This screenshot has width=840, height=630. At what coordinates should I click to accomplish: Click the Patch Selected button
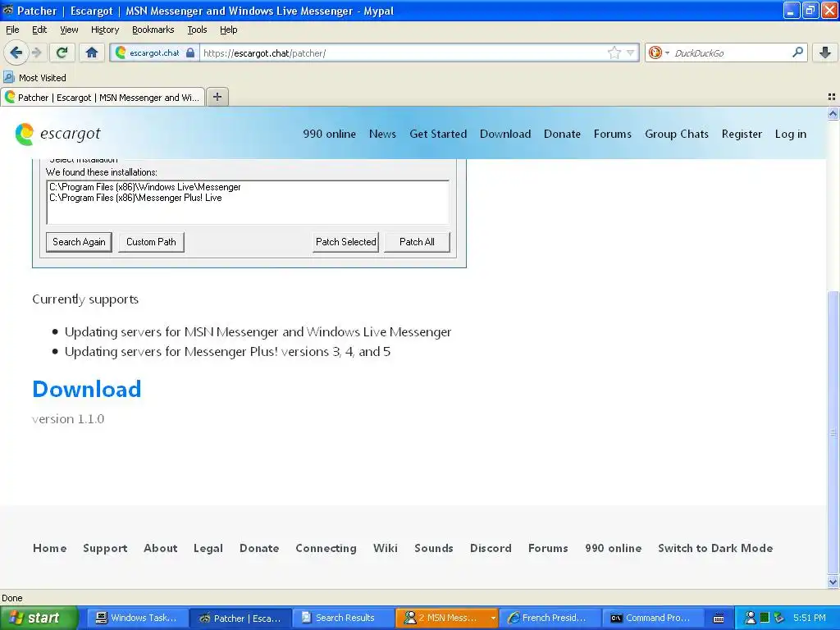(345, 242)
